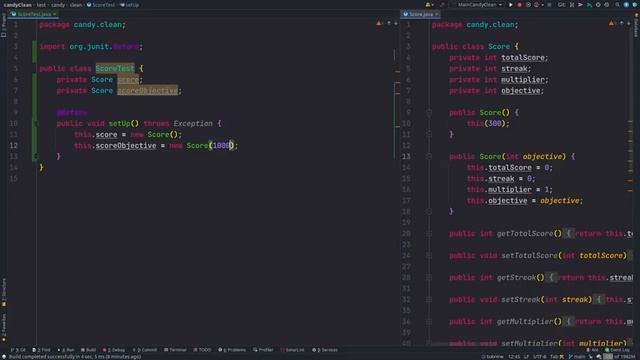Click the Git commit checkmark icon
640x360 pixels.
pos(580,5)
